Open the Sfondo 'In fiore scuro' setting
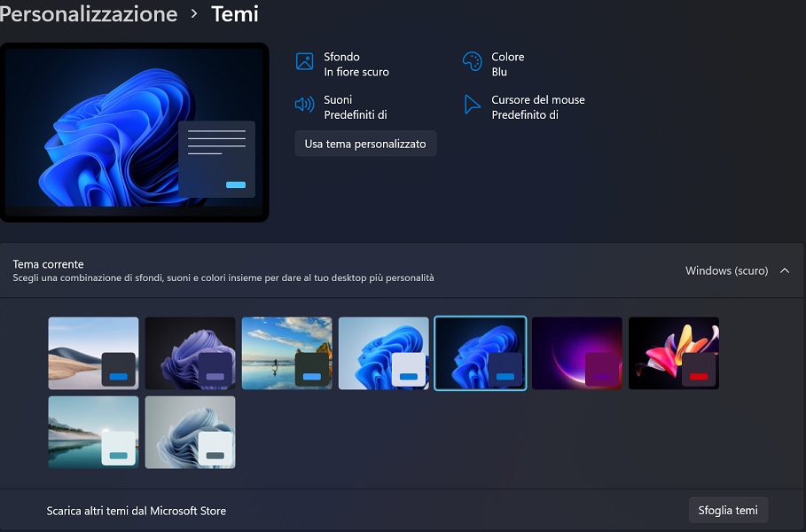 pyautogui.click(x=356, y=64)
